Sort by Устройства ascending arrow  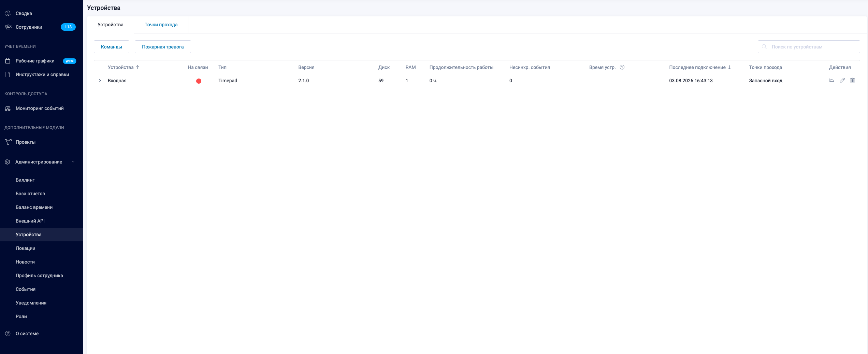tap(138, 67)
